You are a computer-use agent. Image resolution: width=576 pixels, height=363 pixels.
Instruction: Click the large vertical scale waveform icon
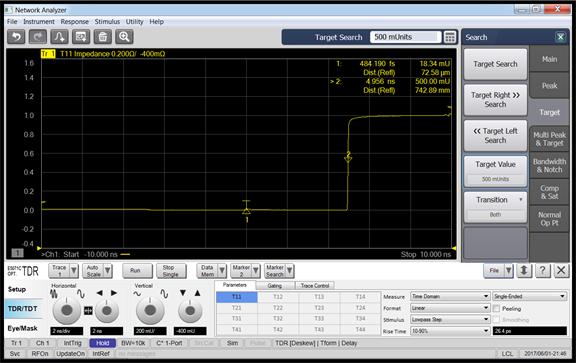[x=164, y=294]
